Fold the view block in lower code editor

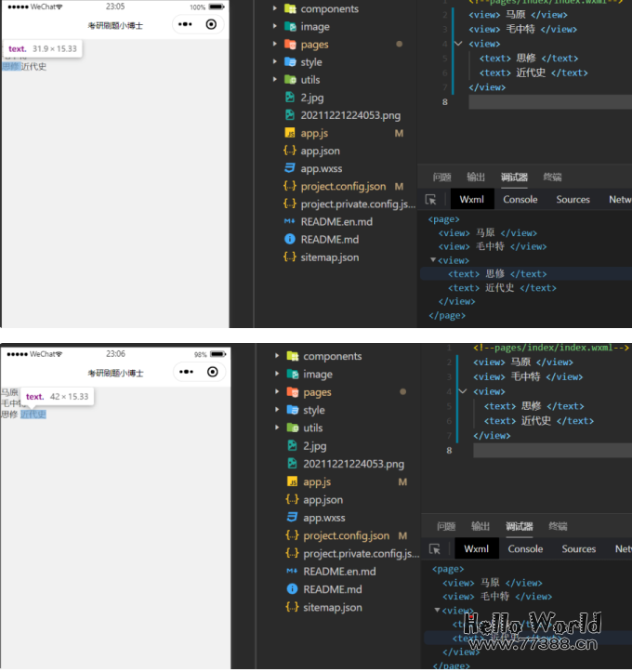pos(463,391)
